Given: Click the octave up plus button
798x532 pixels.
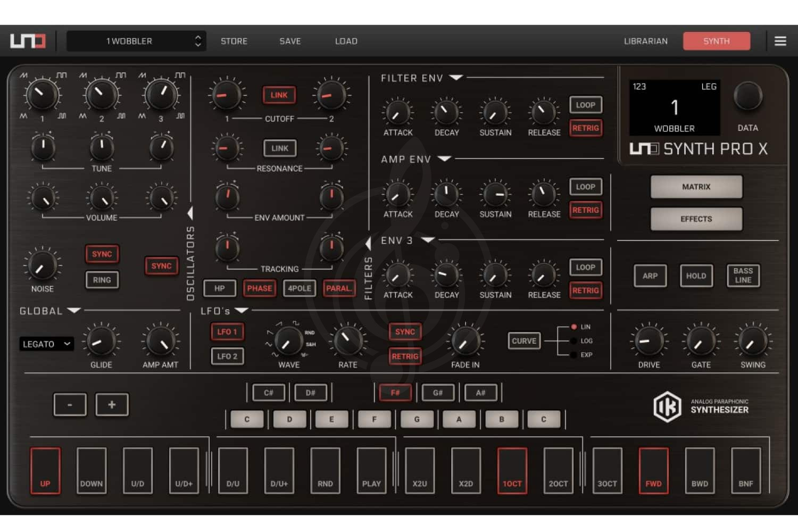Looking at the screenshot, I should coord(112,405).
